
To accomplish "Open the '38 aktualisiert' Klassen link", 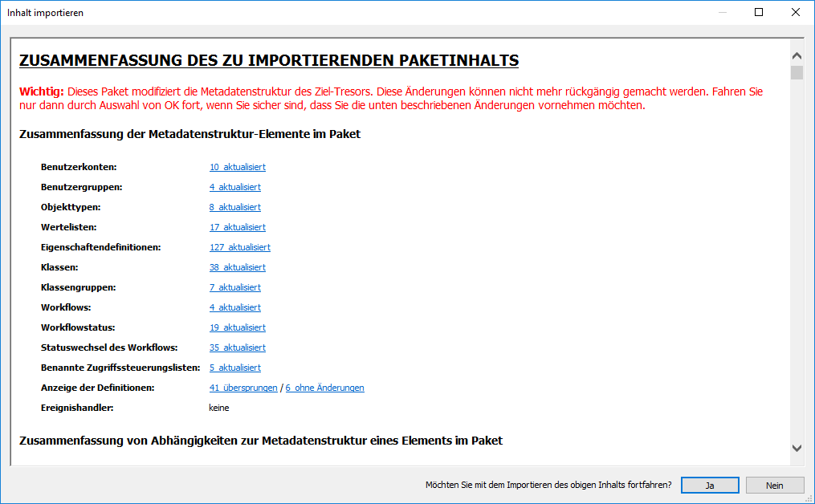I will click(x=237, y=267).
